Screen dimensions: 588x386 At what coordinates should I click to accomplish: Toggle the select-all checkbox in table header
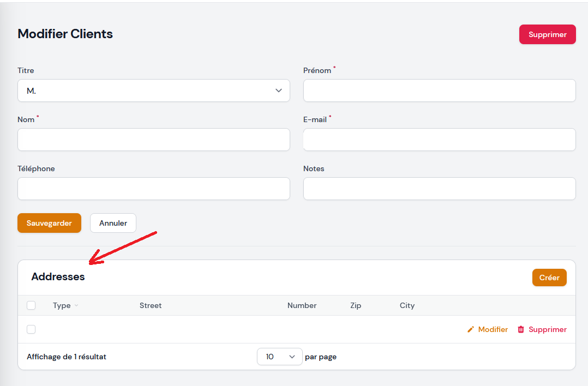tap(31, 305)
